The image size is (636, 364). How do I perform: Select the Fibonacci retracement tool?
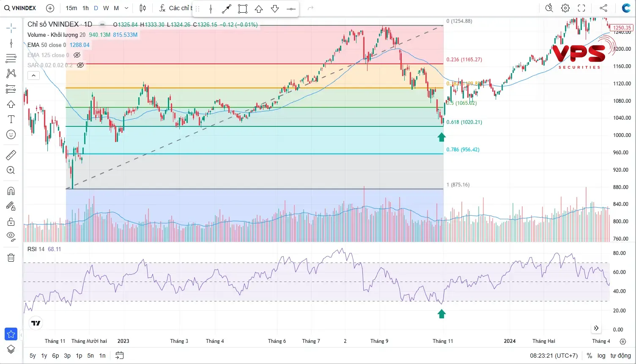coord(11,58)
